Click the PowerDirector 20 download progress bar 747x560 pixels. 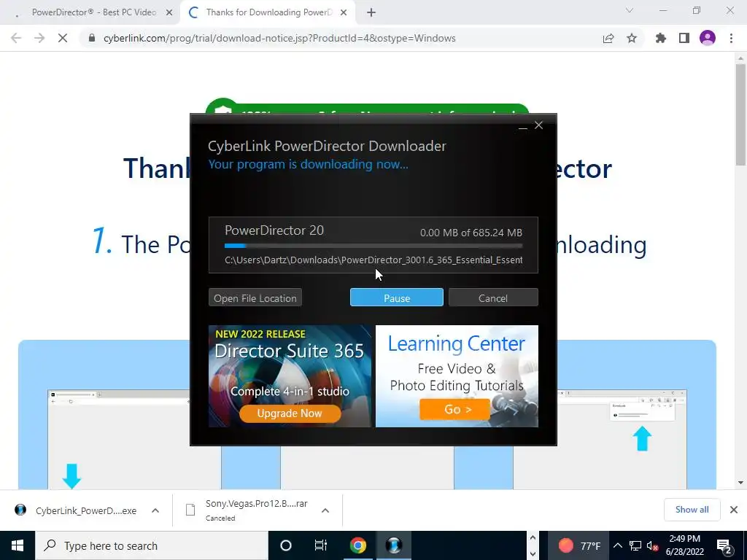373,246
